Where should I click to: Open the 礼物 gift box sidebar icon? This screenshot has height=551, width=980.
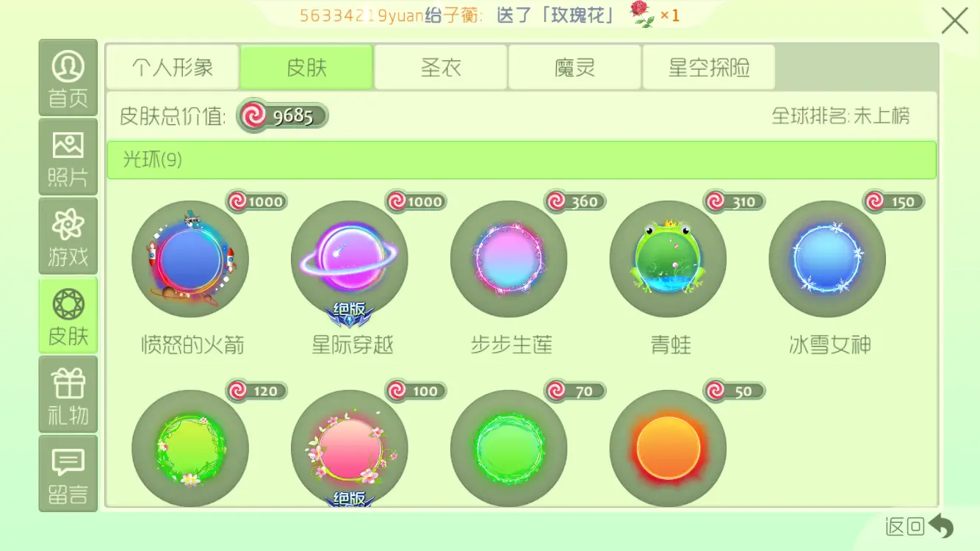pyautogui.click(x=68, y=395)
